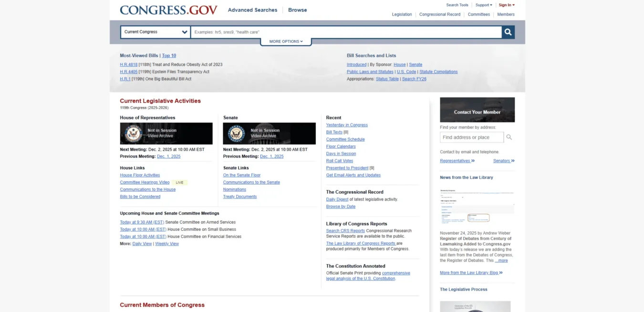Open More from the Law Library Blog
Viewport: 644px width, 312px height.
click(x=471, y=273)
